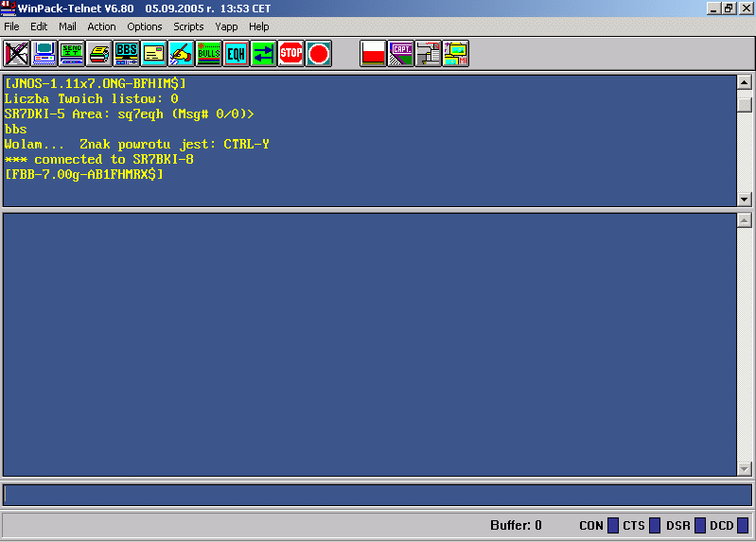This screenshot has width=756, height=542.
Task: Click the WinPack app icon in title bar
Action: [x=9, y=9]
